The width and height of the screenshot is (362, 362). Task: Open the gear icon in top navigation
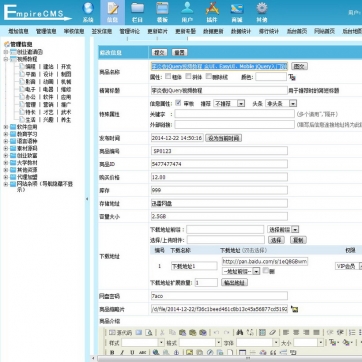pyautogui.click(x=262, y=8)
